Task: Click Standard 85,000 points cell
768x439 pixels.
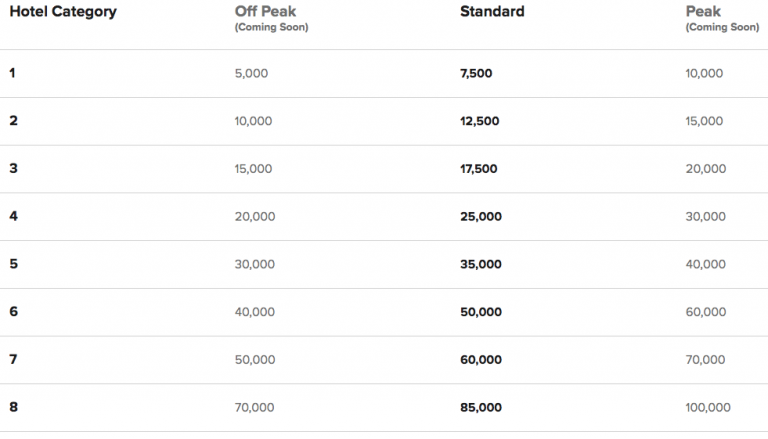Action: [481, 408]
